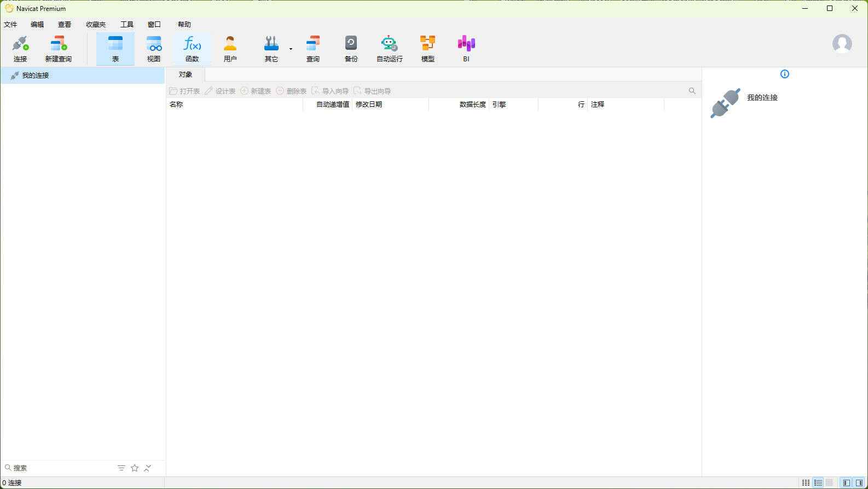Open the 查看 (View) menu
This screenshot has height=489, width=868.
(x=65, y=24)
